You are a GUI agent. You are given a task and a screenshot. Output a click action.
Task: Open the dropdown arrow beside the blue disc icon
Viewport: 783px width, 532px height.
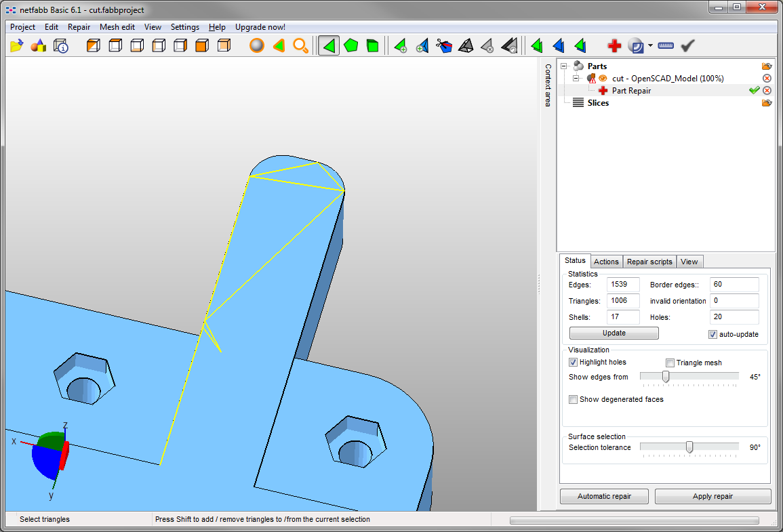650,46
